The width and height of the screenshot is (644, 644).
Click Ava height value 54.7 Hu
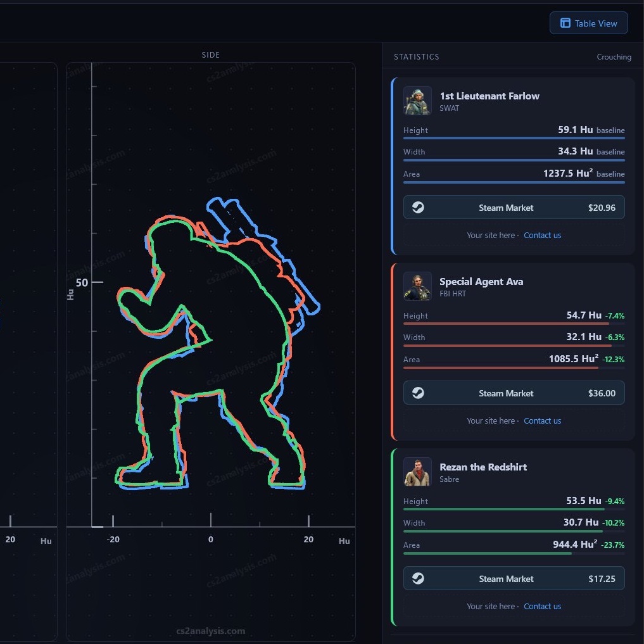584,315
